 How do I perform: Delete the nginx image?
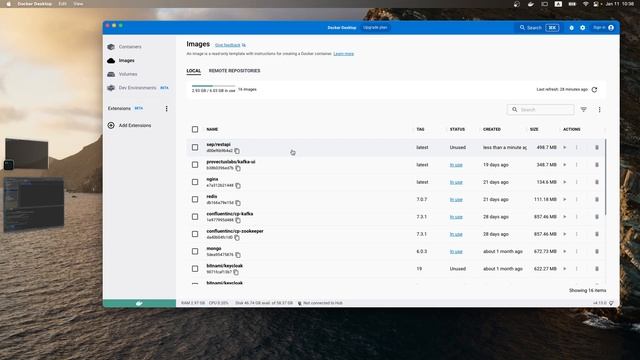coord(597,182)
